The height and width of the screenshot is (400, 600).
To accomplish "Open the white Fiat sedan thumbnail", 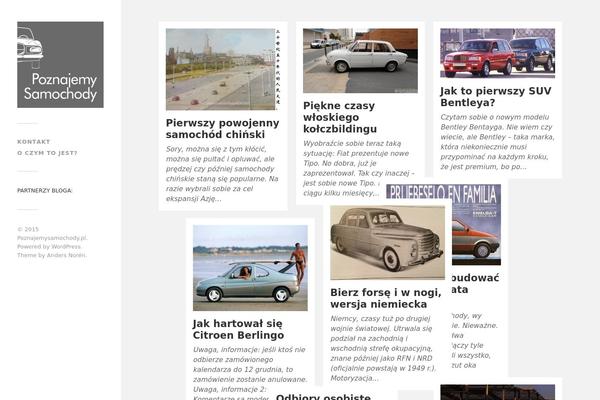I will (x=360, y=60).
